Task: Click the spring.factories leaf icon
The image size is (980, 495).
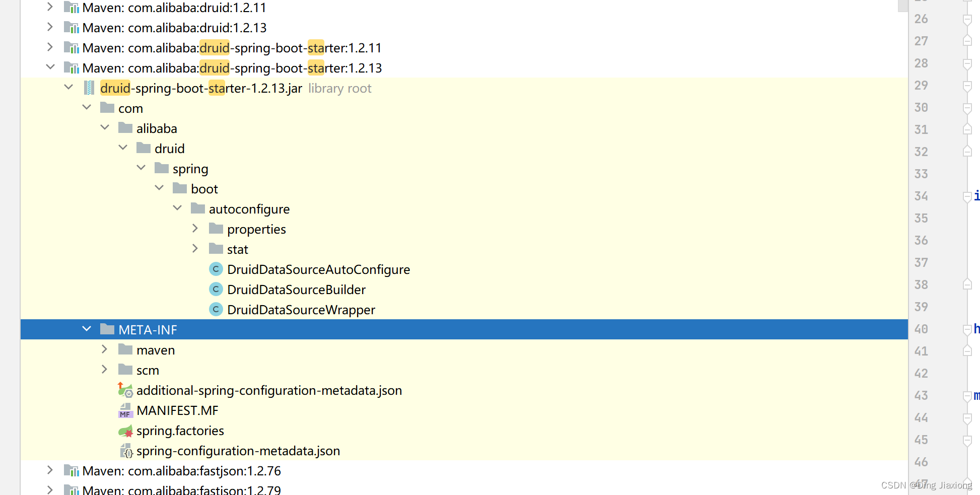Action: pyautogui.click(x=125, y=431)
